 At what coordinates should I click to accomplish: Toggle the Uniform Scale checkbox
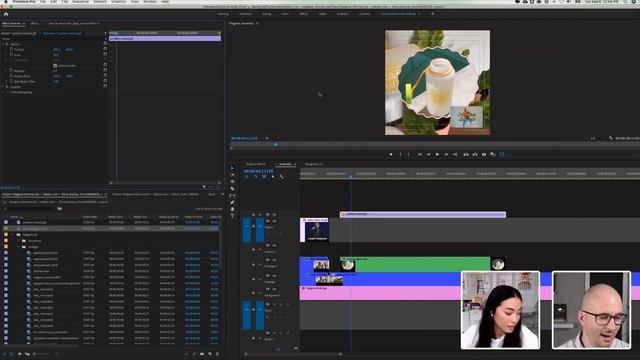tap(55, 66)
